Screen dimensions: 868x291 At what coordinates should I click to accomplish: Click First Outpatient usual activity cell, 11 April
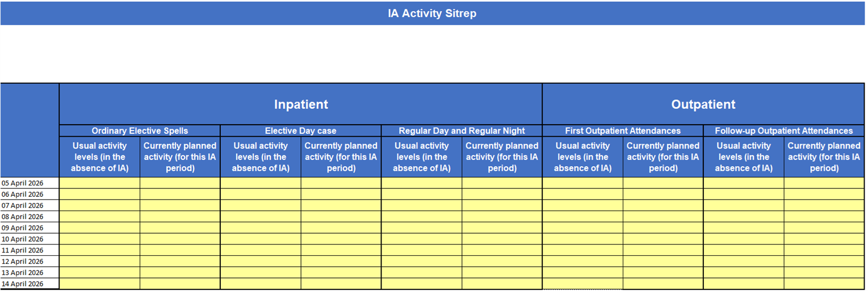(582, 250)
